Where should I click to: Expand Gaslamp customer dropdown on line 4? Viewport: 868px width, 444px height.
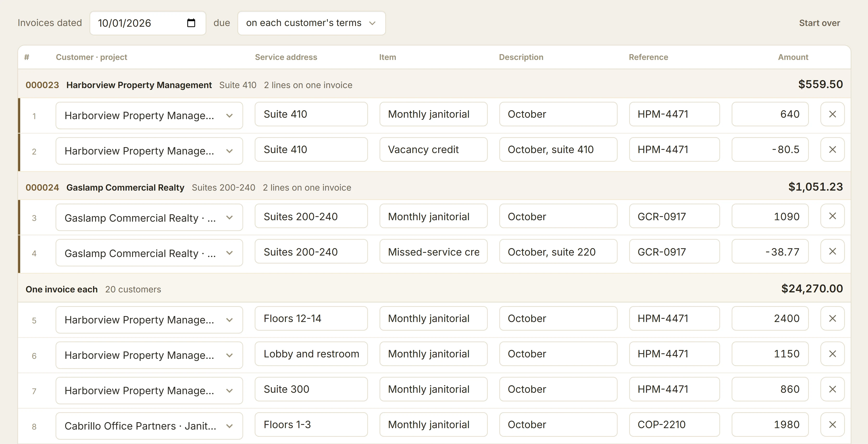tap(149, 253)
